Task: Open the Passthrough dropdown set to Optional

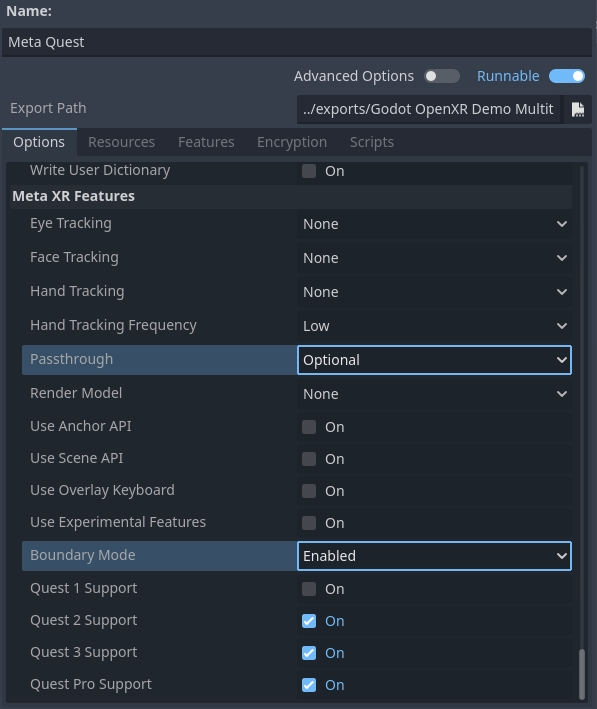Action: (434, 360)
